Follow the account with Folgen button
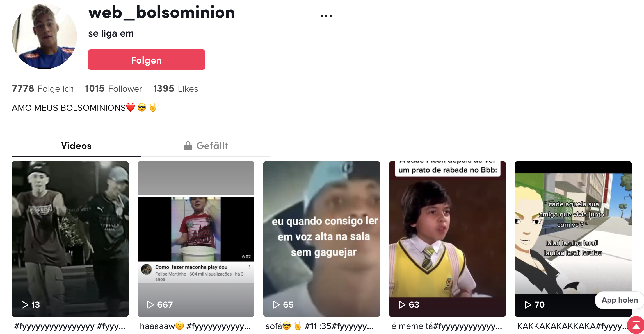 coord(147,60)
